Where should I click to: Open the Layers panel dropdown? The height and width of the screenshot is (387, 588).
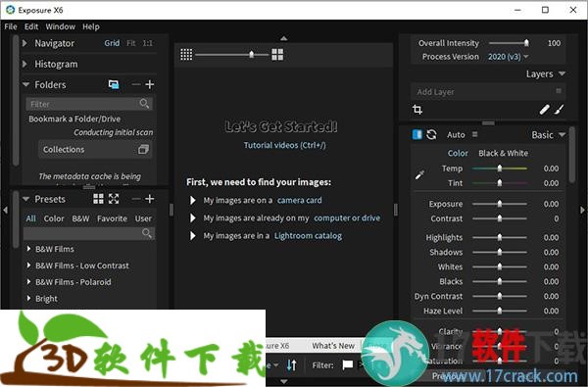[x=562, y=73]
